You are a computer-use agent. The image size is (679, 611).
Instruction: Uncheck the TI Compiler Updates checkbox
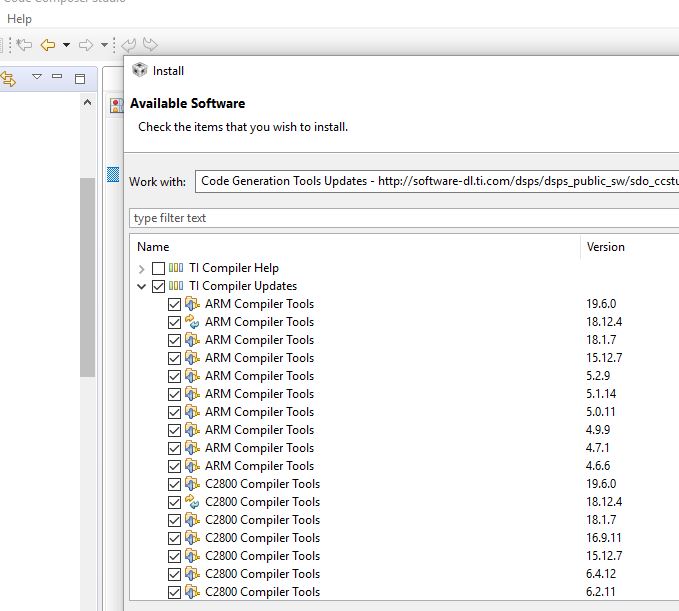158,286
